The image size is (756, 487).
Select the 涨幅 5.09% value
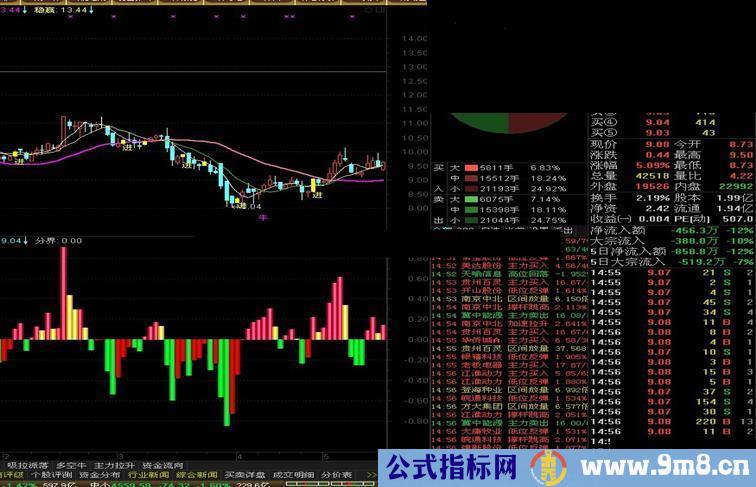click(655, 165)
